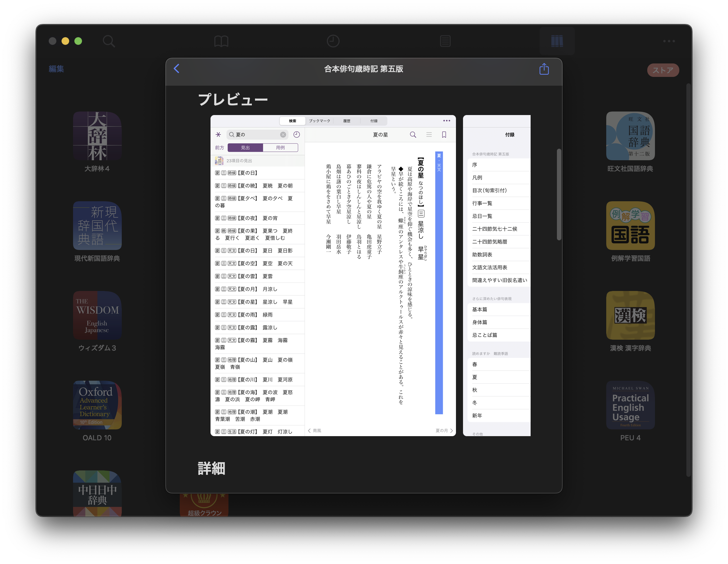728x564 pixels.
Task: Open the list view toolbar icon
Action: click(x=445, y=41)
